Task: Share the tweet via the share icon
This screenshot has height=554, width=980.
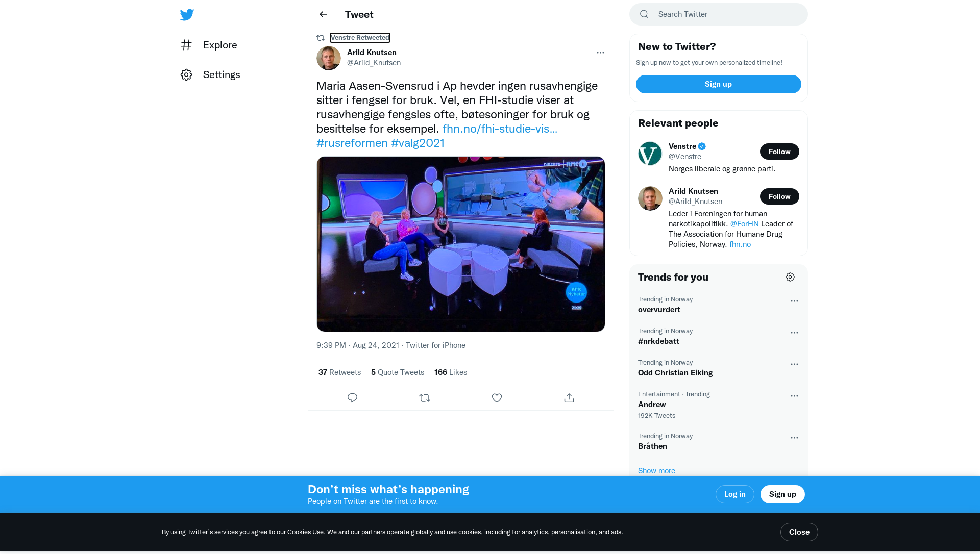Action: click(x=569, y=398)
